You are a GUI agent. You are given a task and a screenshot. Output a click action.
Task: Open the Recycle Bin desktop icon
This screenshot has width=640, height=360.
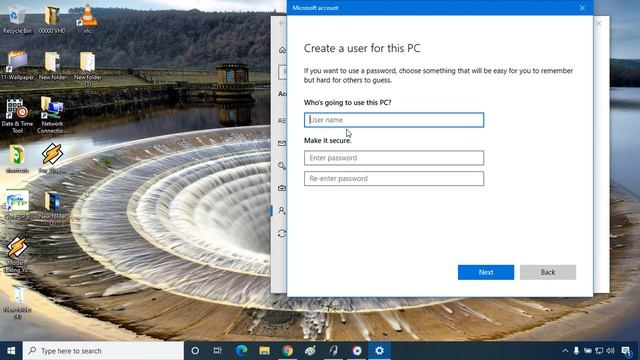pos(17,18)
